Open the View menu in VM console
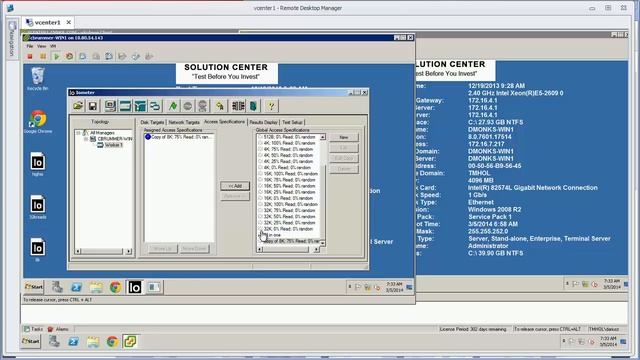The height and width of the screenshot is (360, 640). (x=42, y=46)
